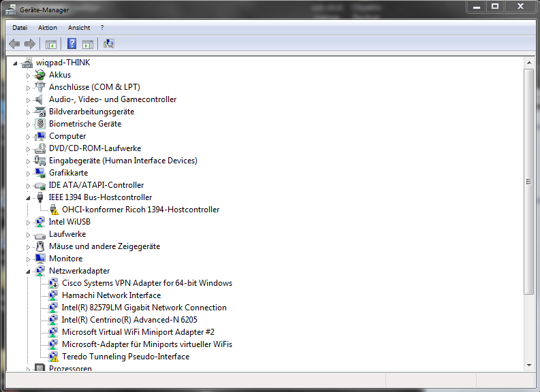Collapse the IEEE 1394 Bus-Hostcontroller category
Screen dimensions: 540x392
point(28,198)
